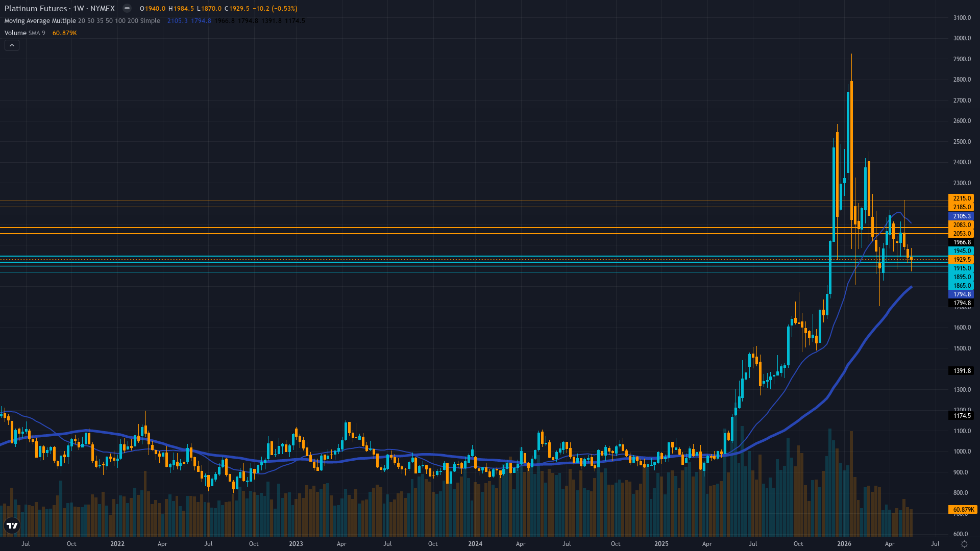Viewport: 980px width, 551px height.
Task: Click the 1966.8 value in MA legend
Action: click(x=225, y=21)
